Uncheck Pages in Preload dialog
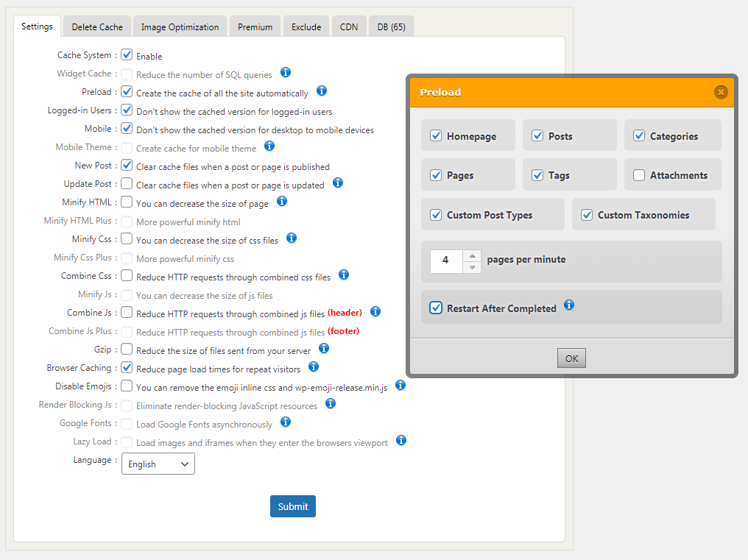This screenshot has height=560, width=748. click(x=436, y=175)
